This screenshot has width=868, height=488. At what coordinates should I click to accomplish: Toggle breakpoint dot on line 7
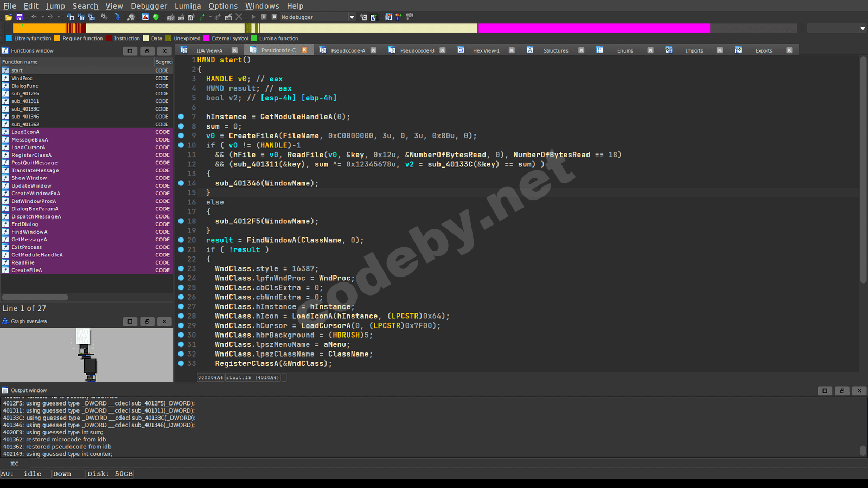click(181, 117)
